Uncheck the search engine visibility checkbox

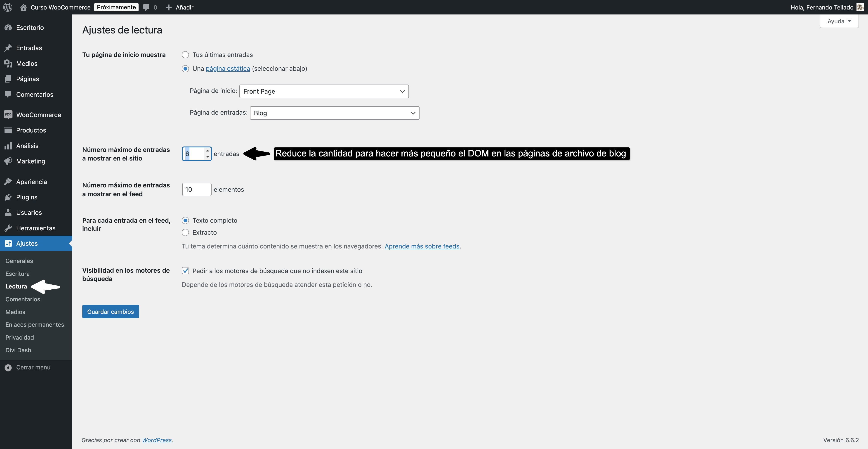point(185,271)
